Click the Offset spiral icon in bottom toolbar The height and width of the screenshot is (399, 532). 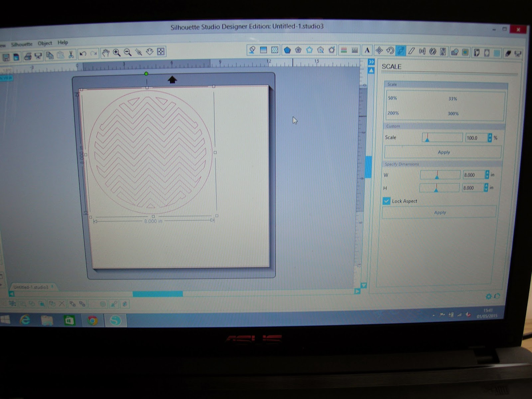[x=103, y=304]
